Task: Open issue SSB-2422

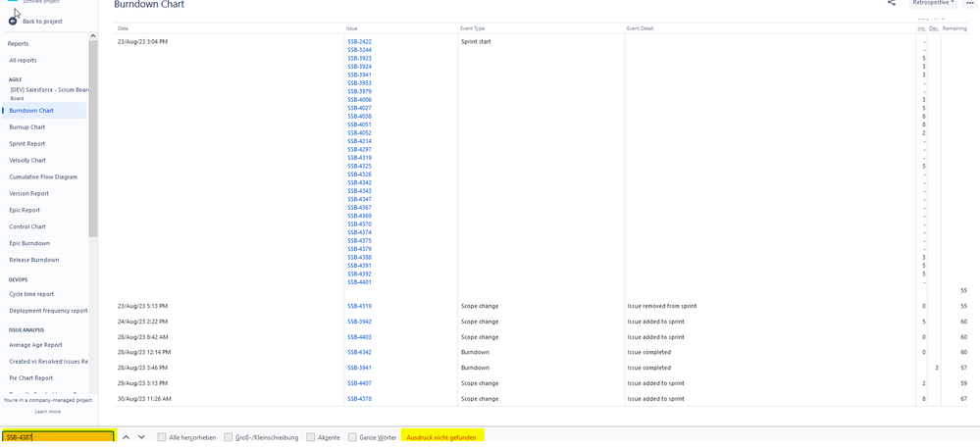Action: 359,42
